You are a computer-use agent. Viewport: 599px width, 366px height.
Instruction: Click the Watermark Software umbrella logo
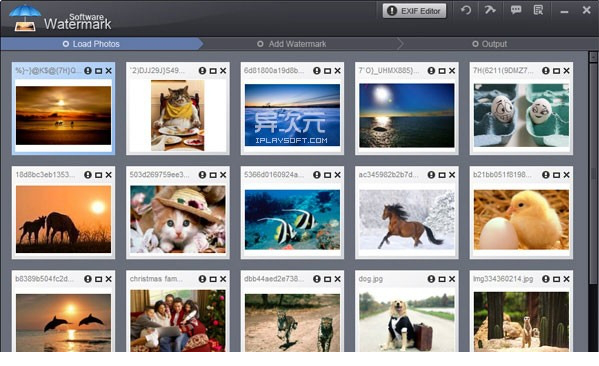coord(25,18)
